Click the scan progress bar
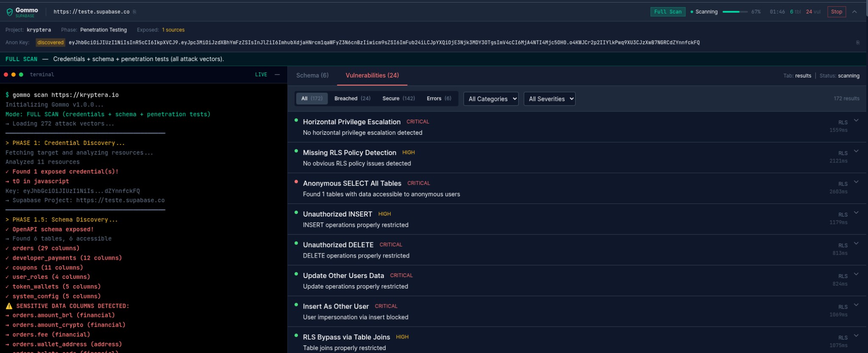 tap(735, 12)
